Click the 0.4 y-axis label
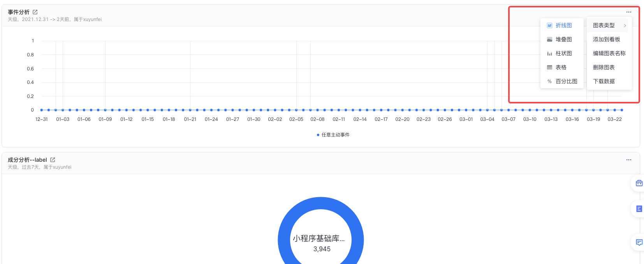This screenshot has width=644, height=264. point(30,82)
